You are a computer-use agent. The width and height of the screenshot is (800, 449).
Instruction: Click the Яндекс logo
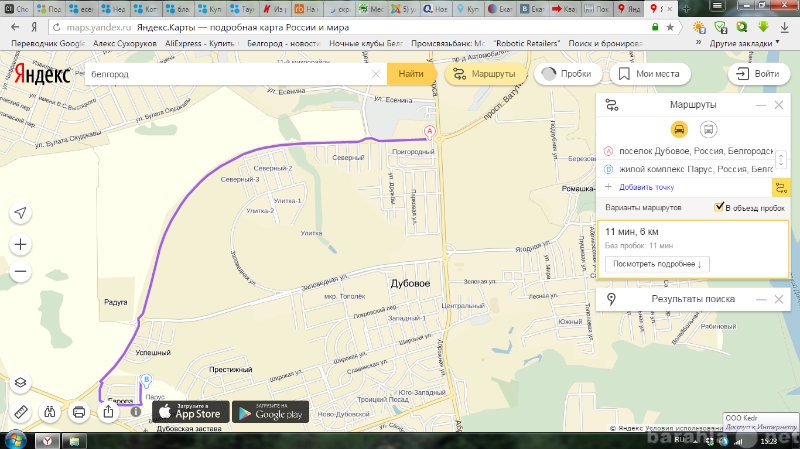(42, 74)
